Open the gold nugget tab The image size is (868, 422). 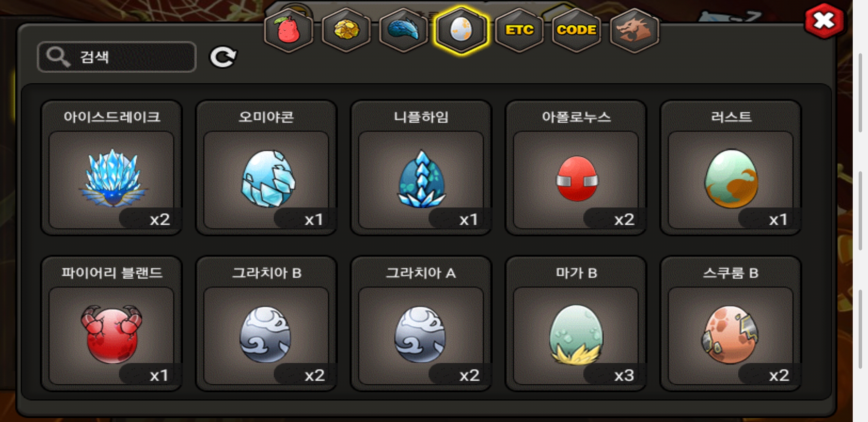pyautogui.click(x=346, y=30)
